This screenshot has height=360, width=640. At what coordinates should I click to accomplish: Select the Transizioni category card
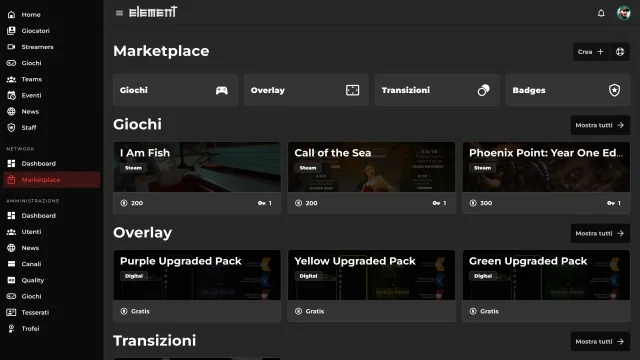(437, 90)
